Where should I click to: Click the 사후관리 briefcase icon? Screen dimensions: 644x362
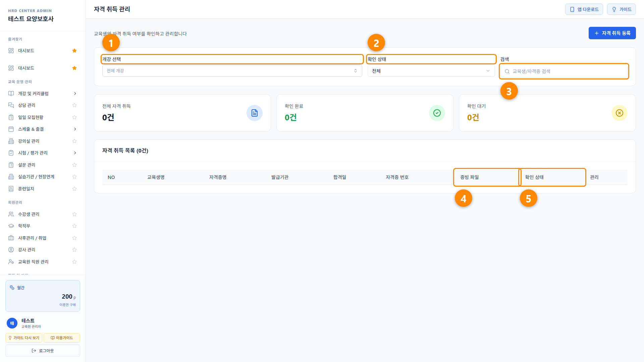[x=11, y=238]
